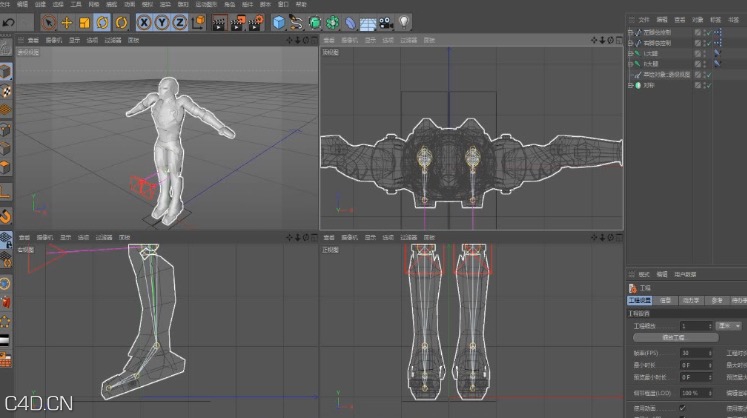
Task: Open the 文件 menu in main menu bar
Action: tap(5, 4)
